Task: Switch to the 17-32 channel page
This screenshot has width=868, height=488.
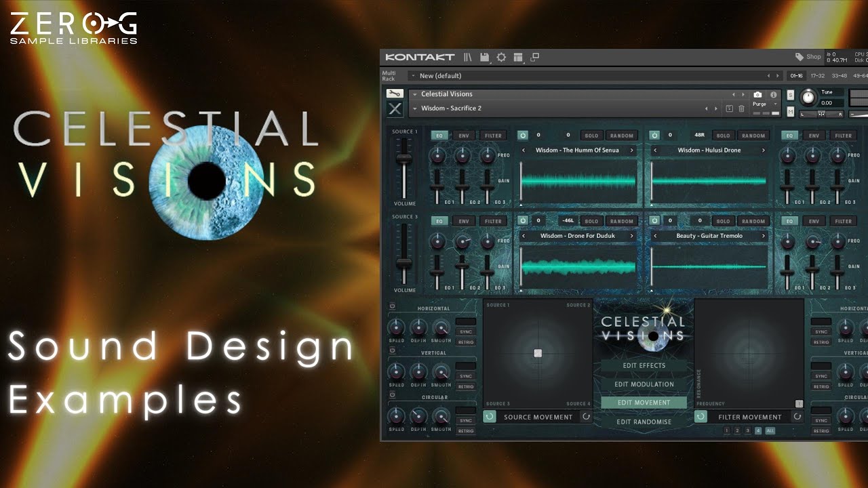Action: tap(818, 76)
